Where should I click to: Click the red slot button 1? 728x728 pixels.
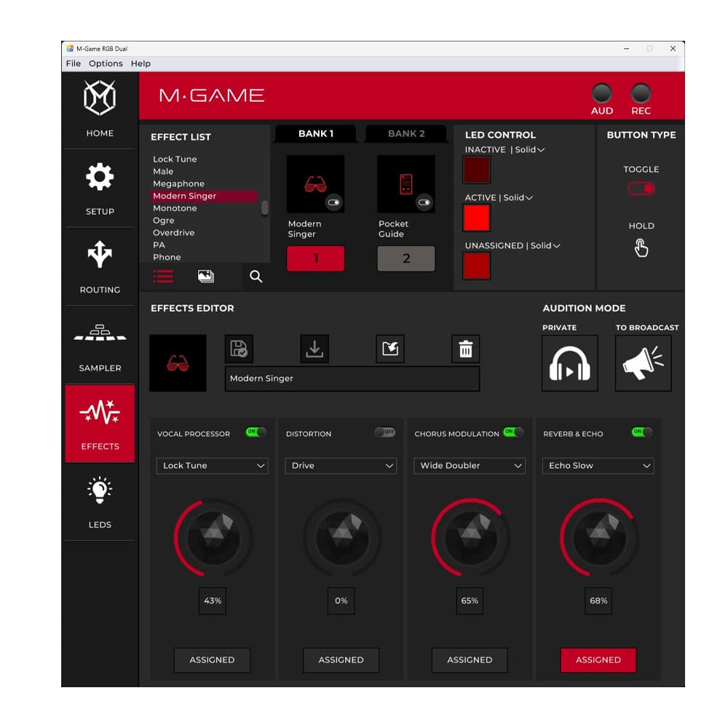(x=316, y=258)
